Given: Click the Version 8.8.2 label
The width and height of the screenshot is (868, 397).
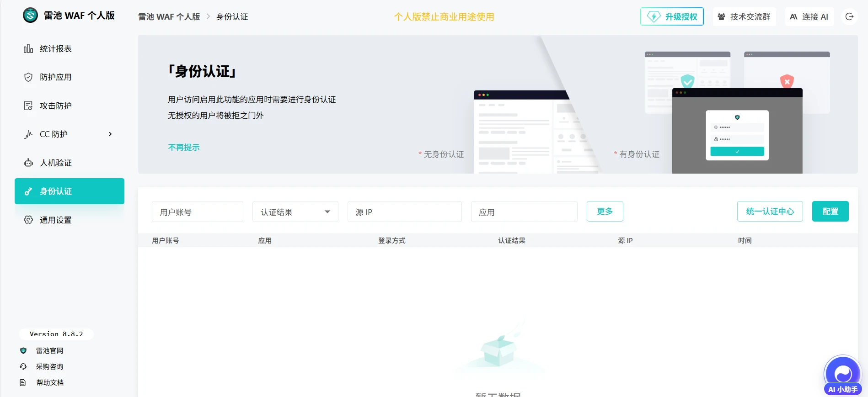Looking at the screenshot, I should click(56, 334).
